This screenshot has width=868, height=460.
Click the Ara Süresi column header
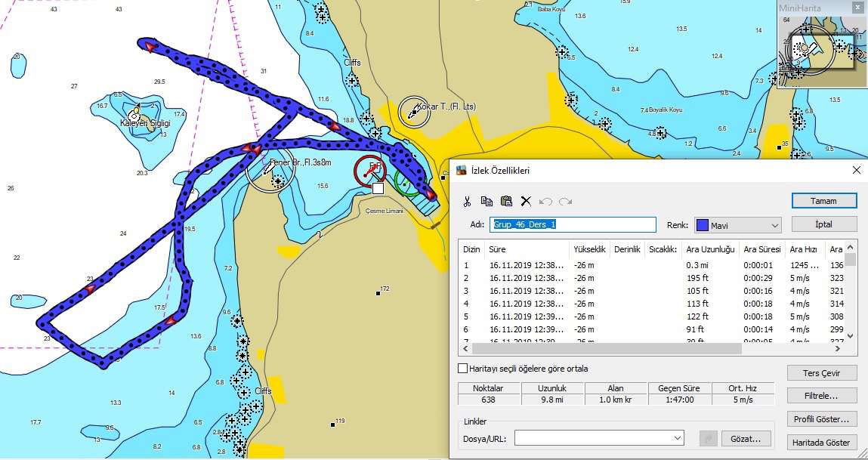pos(761,250)
